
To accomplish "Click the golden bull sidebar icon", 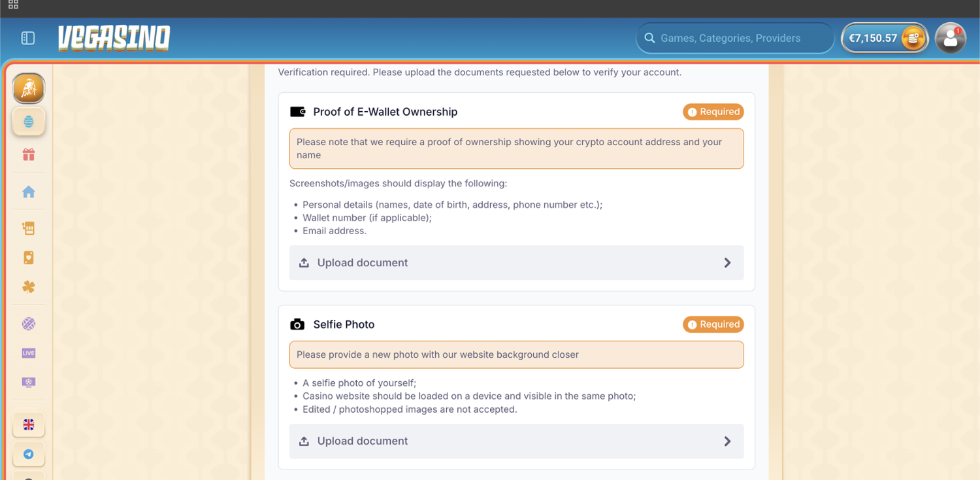I will tap(29, 89).
